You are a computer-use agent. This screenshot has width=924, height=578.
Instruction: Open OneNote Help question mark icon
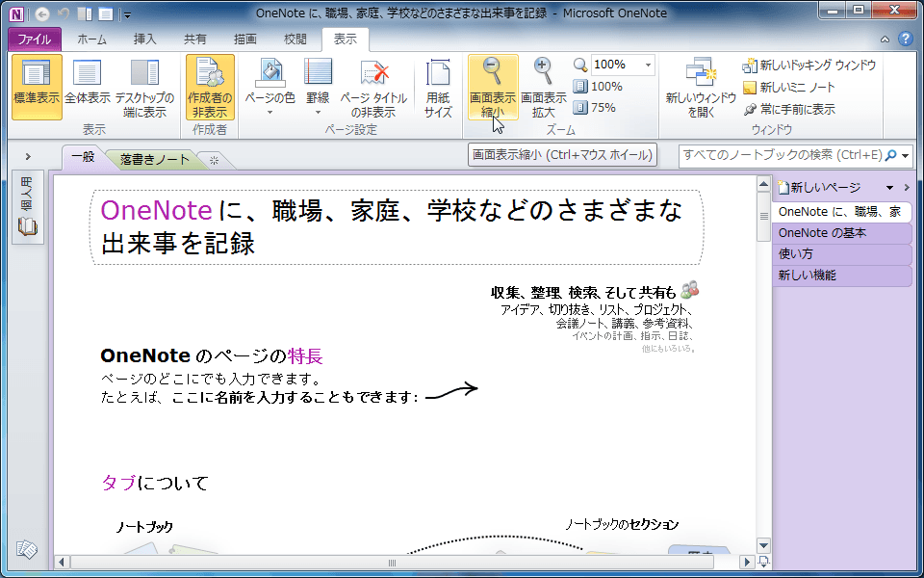point(905,39)
